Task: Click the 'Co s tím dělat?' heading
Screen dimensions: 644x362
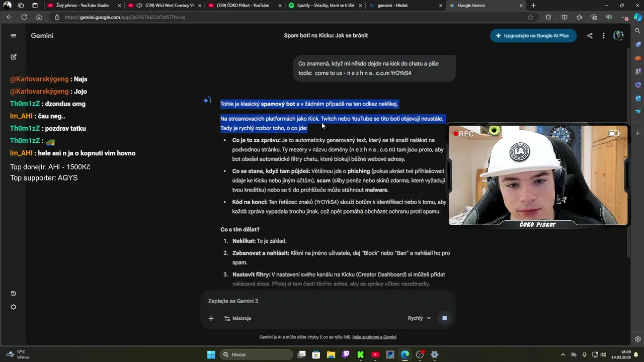Action: pos(240,229)
